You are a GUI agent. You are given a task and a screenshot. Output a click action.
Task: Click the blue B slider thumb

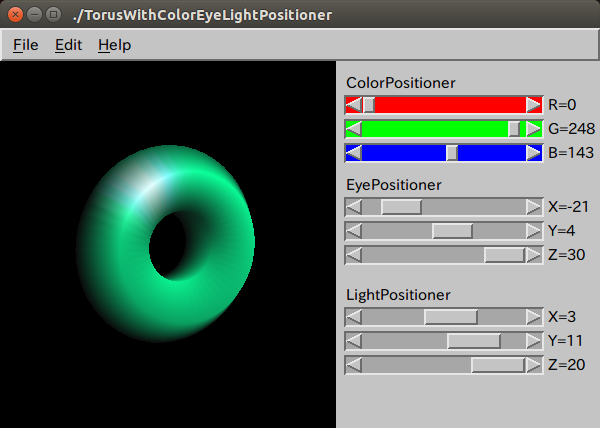[452, 153]
